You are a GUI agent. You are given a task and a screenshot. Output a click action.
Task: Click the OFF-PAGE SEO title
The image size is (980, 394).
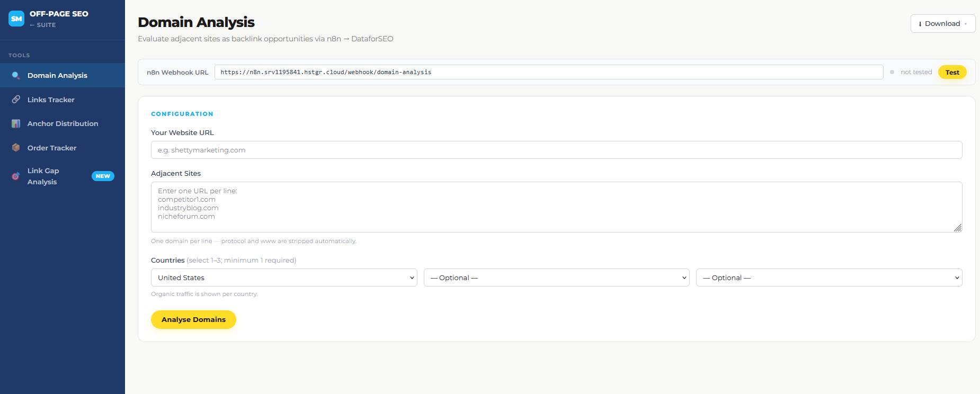[x=59, y=14]
